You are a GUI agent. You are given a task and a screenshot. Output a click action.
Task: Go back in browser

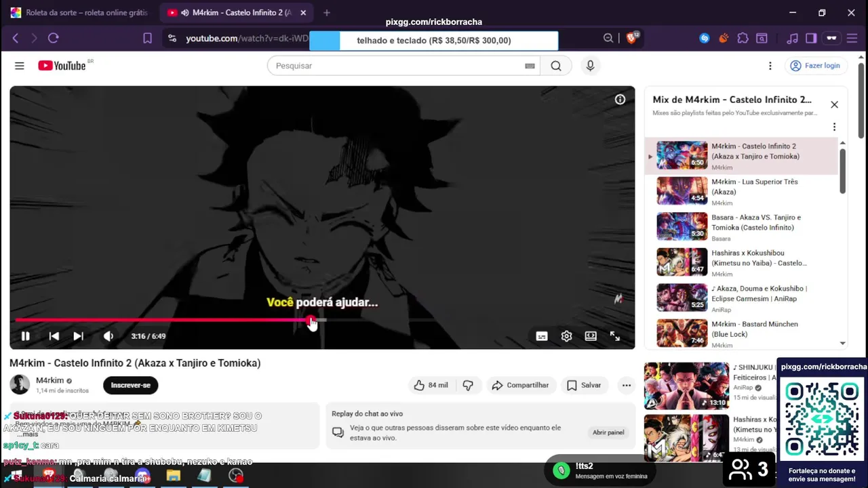tap(16, 38)
